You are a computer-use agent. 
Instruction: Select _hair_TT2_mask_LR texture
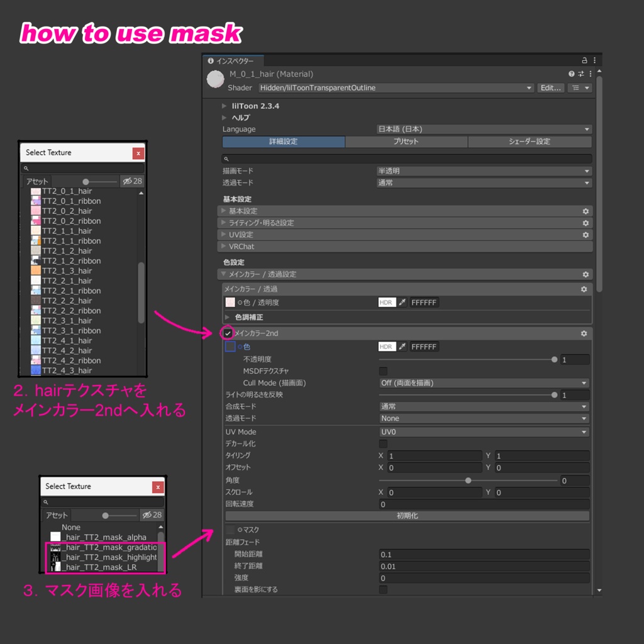(94, 567)
